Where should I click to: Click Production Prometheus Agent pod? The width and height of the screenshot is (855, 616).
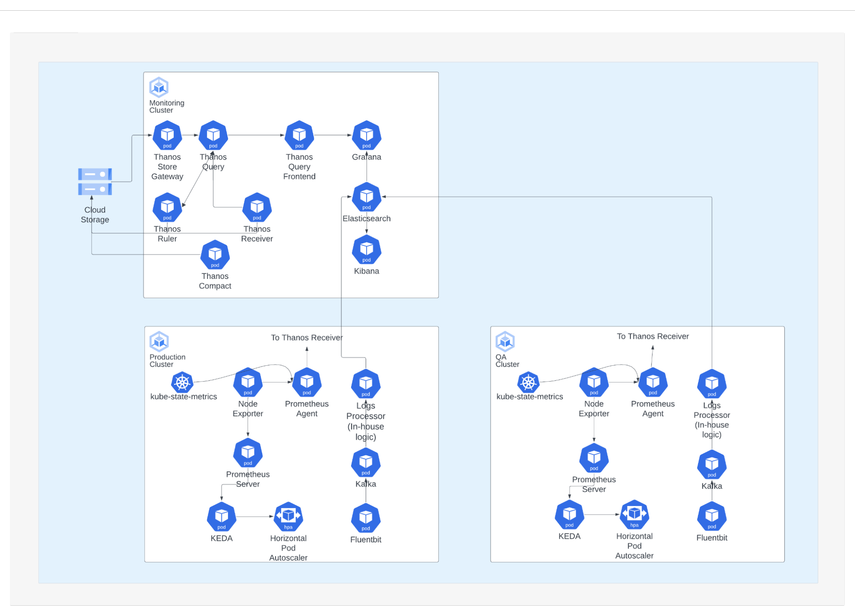[307, 382]
